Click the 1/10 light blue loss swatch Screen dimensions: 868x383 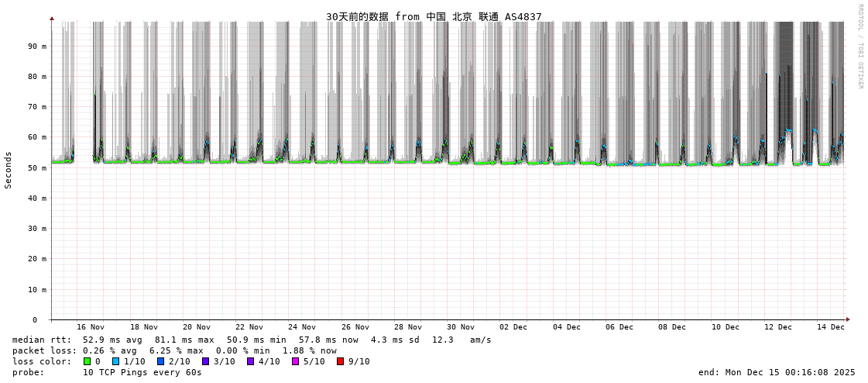(x=115, y=361)
